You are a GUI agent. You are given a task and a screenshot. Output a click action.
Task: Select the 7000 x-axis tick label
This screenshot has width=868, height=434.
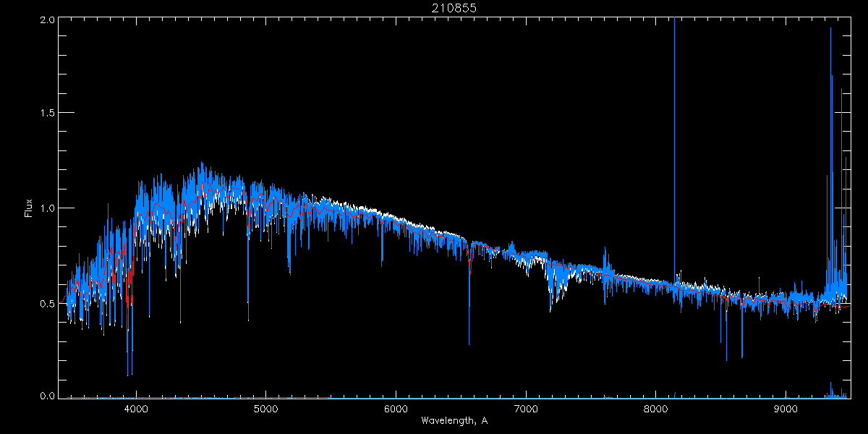pyautogui.click(x=526, y=409)
